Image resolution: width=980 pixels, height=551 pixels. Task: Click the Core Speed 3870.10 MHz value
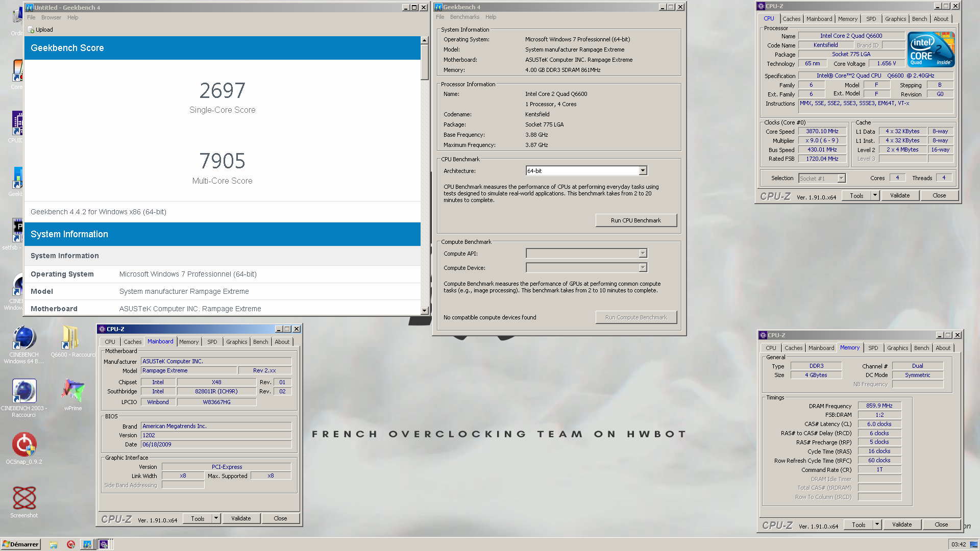click(x=822, y=131)
